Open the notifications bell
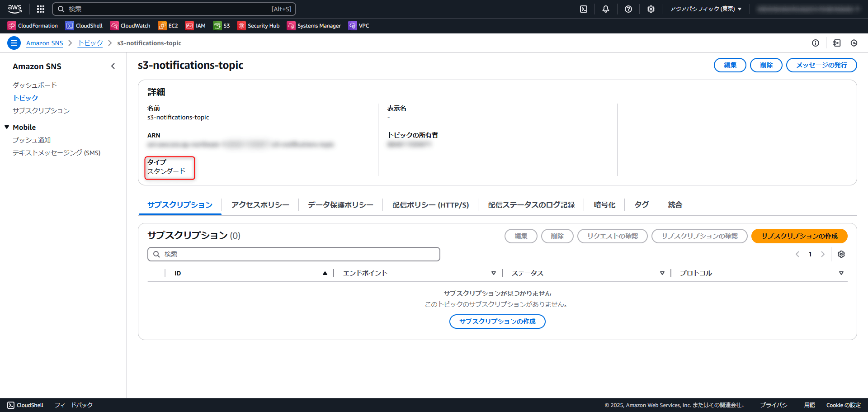Screen dimensions: 868x412 (606, 9)
